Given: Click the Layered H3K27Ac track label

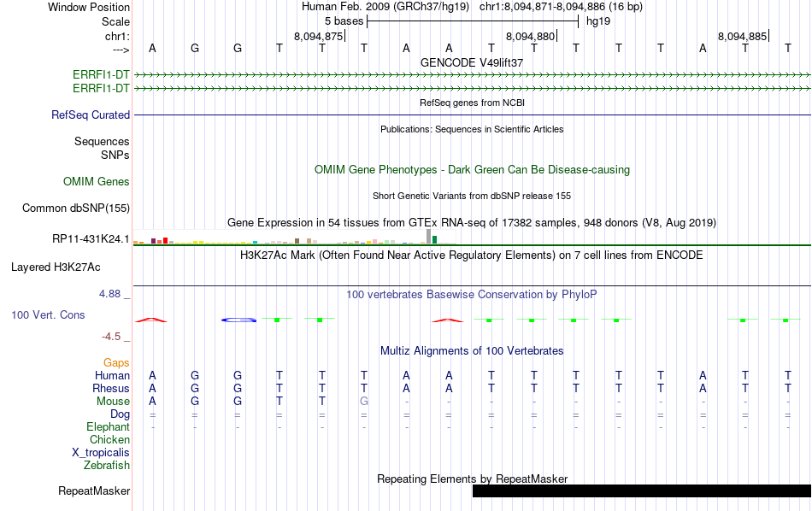Looking at the screenshot, I should (56, 267).
